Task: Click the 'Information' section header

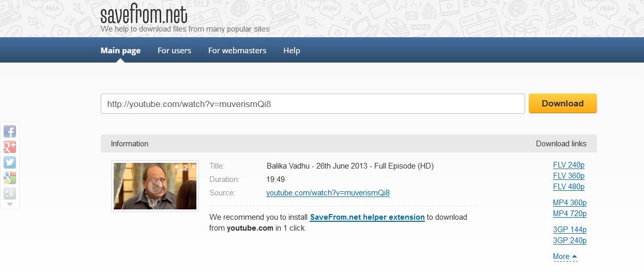Action: click(x=130, y=144)
